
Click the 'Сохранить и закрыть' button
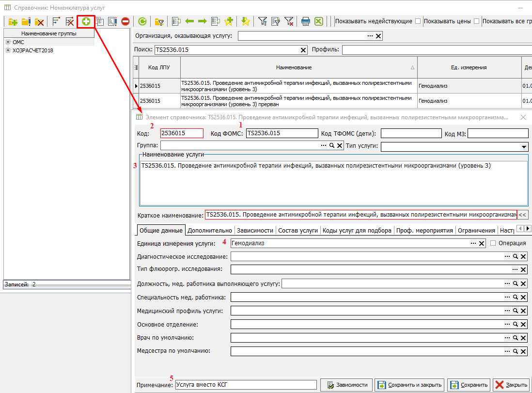pos(409,385)
